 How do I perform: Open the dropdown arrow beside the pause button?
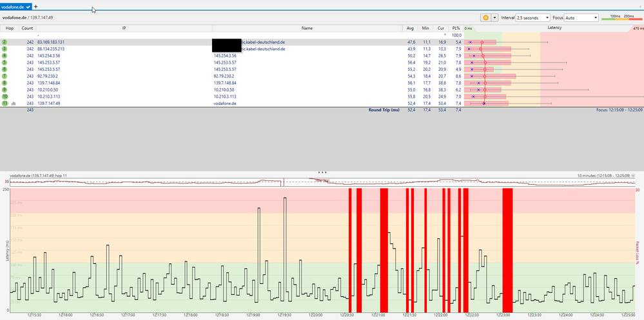tap(494, 17)
